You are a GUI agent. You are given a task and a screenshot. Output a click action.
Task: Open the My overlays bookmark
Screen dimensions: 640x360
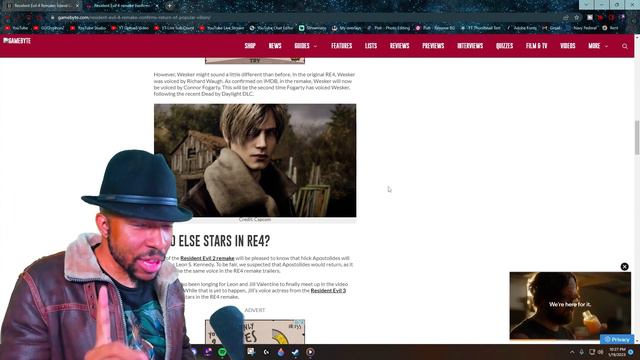pos(347,28)
